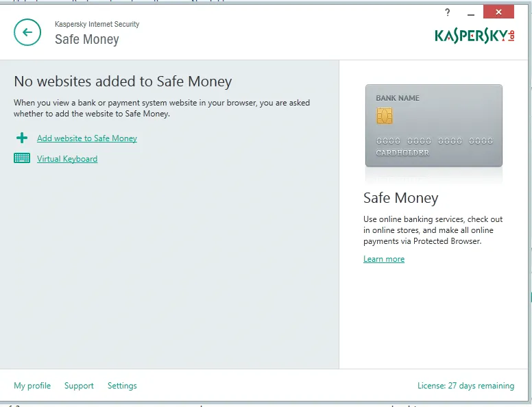Minimize the Kaspersky window
This screenshot has width=532, height=407.
(x=470, y=13)
